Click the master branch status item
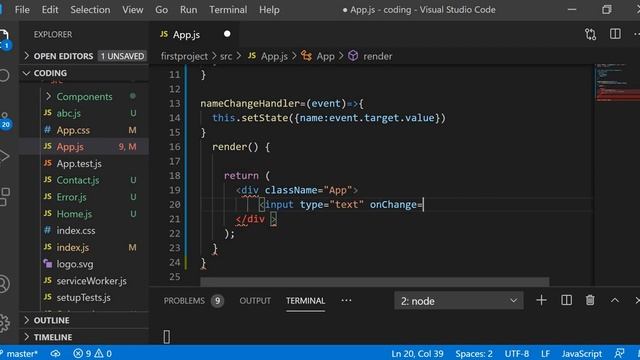The height and width of the screenshot is (360, 640). (x=20, y=353)
